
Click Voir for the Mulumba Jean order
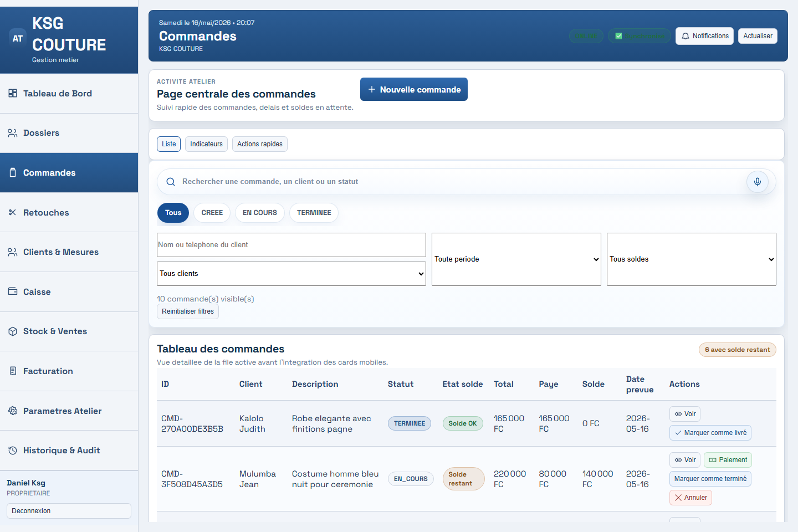(x=685, y=460)
